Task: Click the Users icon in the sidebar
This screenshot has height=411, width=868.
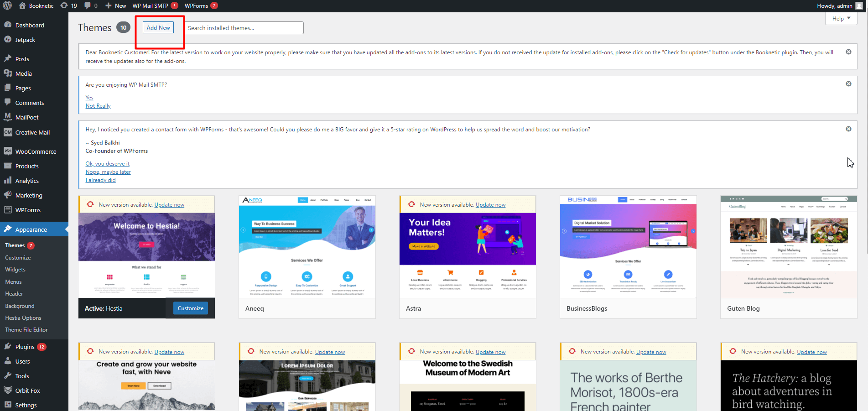Action: point(8,361)
